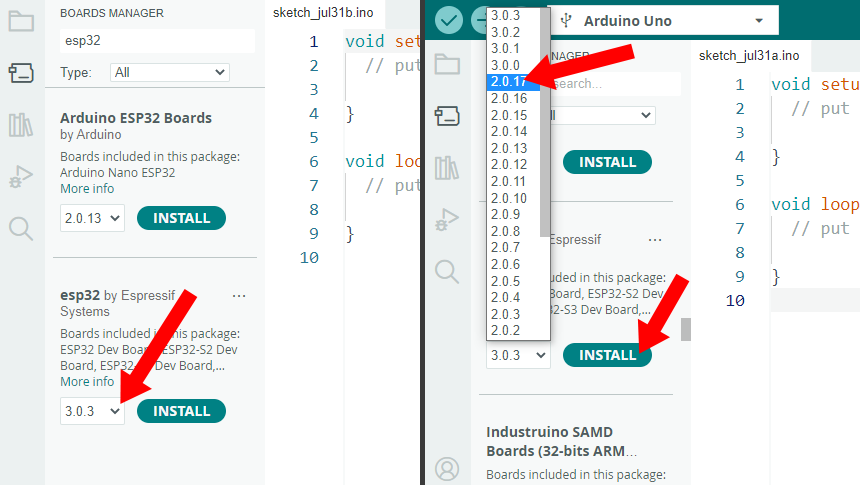Open the esp32 3.0.3 version dropdown
The height and width of the screenshot is (485, 860).
coord(92,411)
